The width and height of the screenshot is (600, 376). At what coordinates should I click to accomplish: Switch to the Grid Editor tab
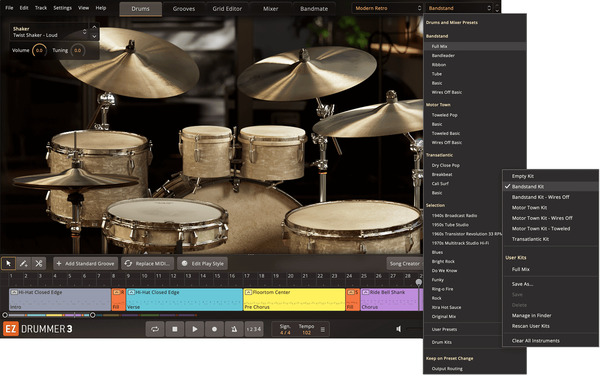pos(227,9)
